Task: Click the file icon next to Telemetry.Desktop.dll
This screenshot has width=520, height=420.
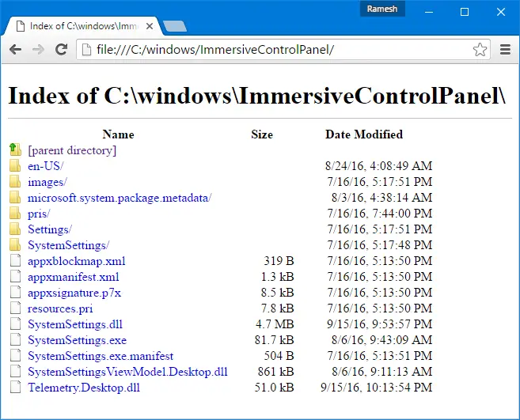Action: (15, 388)
